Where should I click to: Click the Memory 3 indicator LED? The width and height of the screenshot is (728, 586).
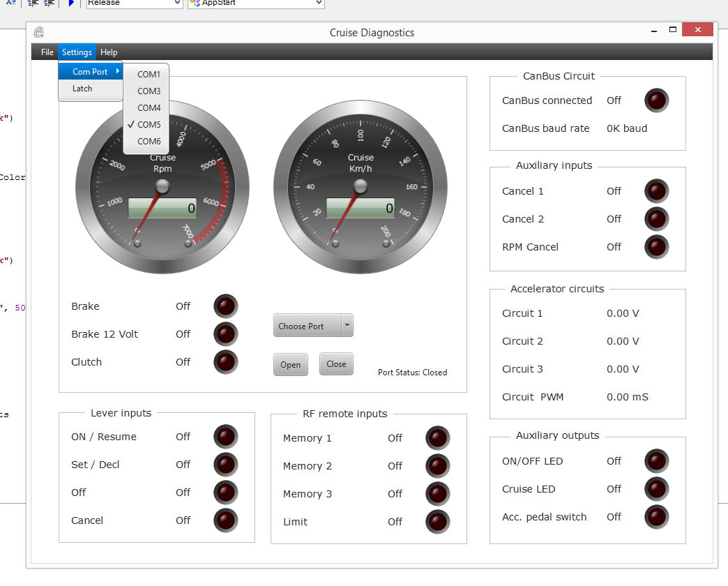[x=438, y=494]
